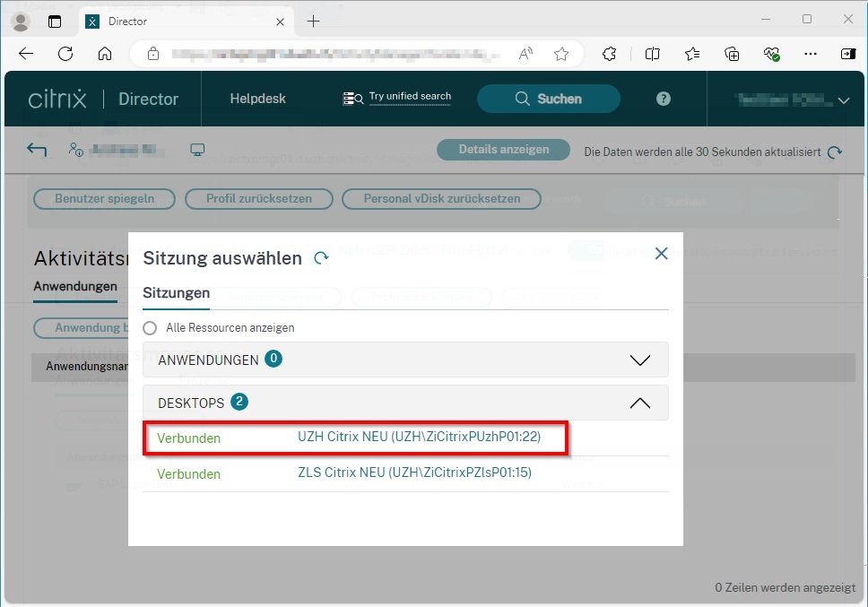Open browser settings three-dot menu
This screenshot has width=868, height=607.
point(811,54)
